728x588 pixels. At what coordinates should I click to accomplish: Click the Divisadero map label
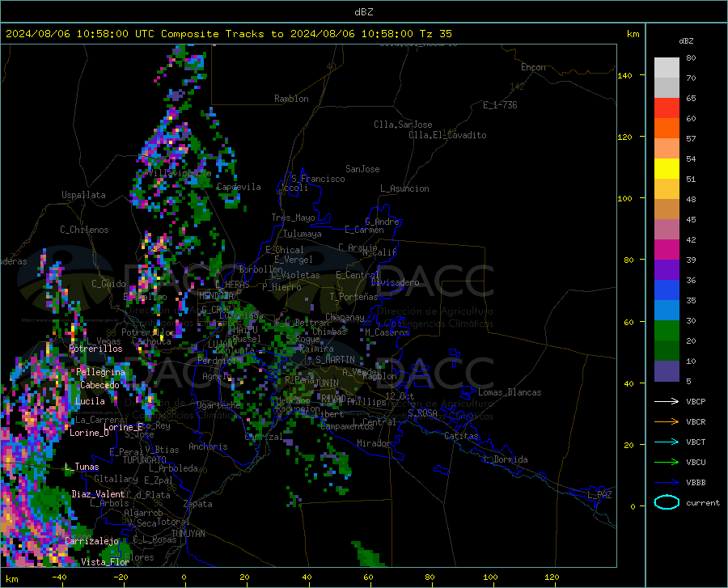tap(395, 282)
